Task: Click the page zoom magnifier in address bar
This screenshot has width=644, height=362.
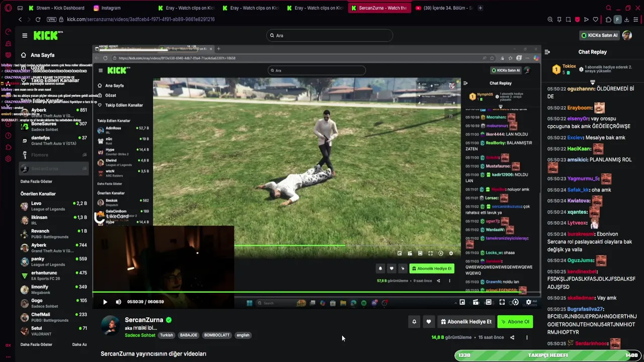Action: click(x=550, y=19)
